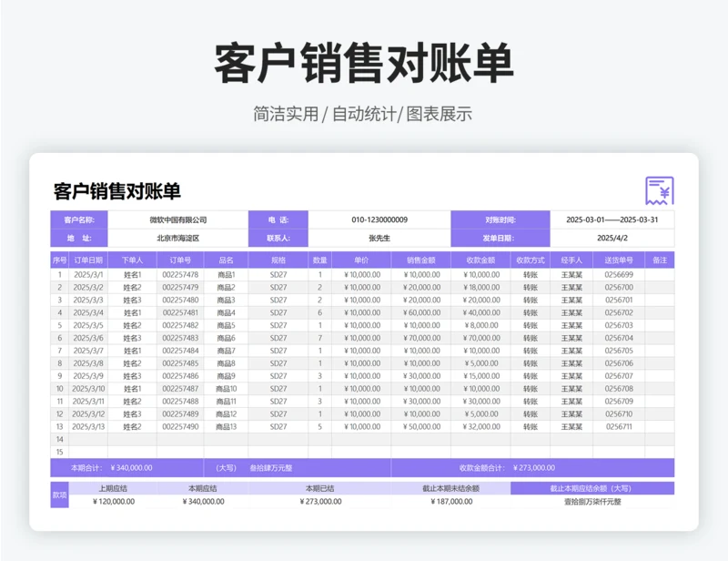
Task: Select delivery number 0256705
Action: tap(619, 351)
